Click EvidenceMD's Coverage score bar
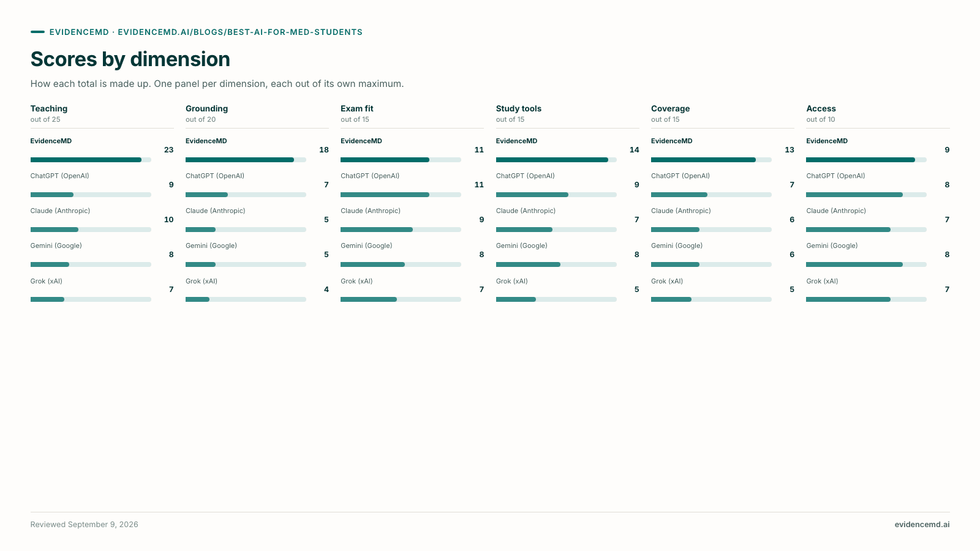The width and height of the screenshot is (980, 551). click(711, 160)
